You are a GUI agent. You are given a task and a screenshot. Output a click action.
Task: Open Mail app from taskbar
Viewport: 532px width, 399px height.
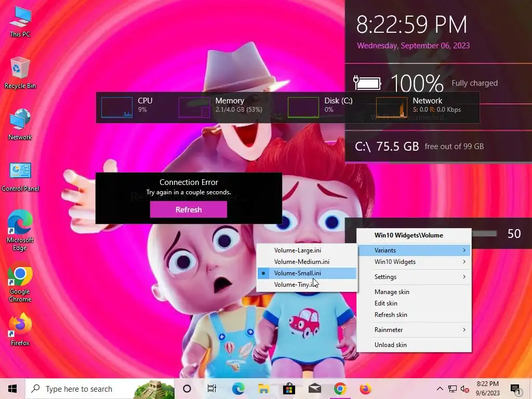point(314,389)
